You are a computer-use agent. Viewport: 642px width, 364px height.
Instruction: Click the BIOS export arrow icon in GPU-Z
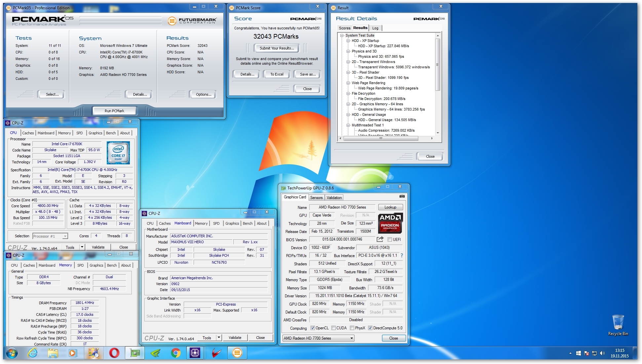click(380, 239)
